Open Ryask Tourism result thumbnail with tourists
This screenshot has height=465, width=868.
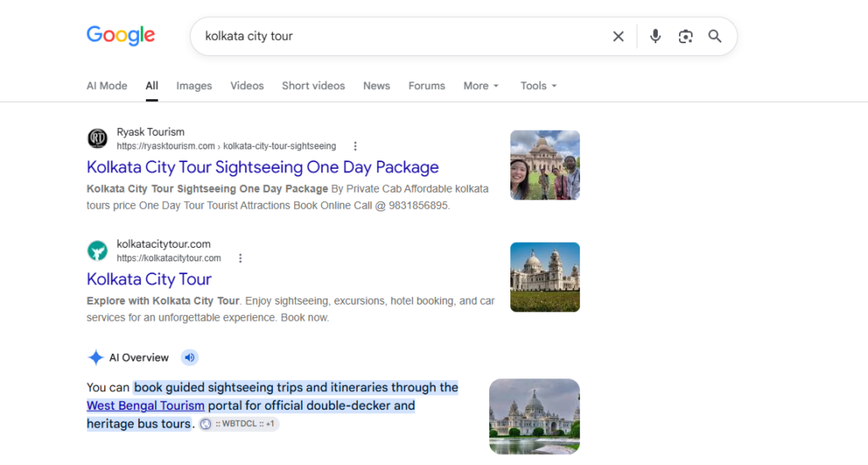545,165
